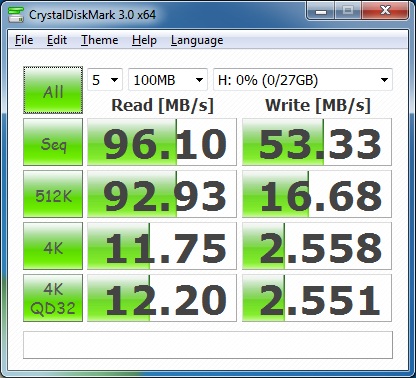Image resolution: width=416 pixels, height=378 pixels.
Task: Start the 4K QD32 benchmark test
Action: [x=53, y=298]
